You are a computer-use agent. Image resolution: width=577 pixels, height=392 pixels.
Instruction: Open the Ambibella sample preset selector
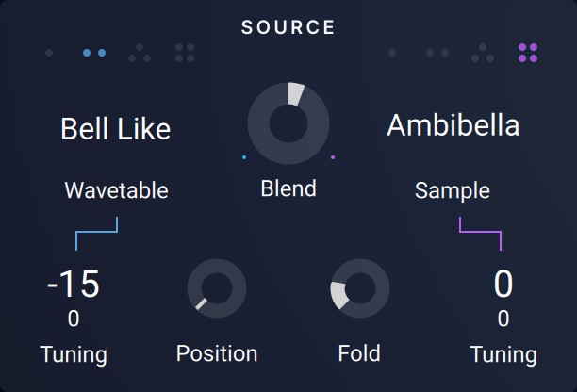click(453, 126)
